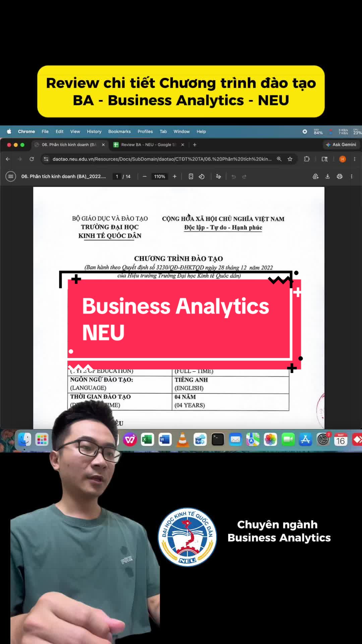Launch WPS Office from the Dock

coord(130,439)
